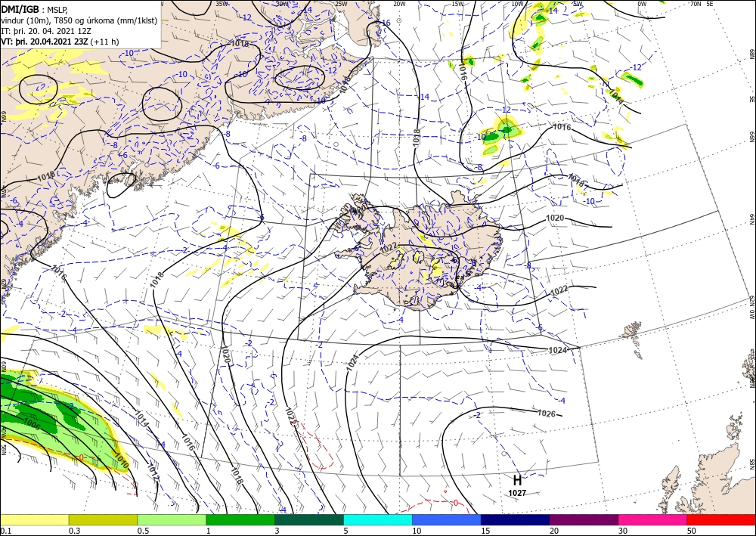Click the olive 0.3–0.5 legend swatch
The width and height of the screenshot is (756, 536).
click(x=103, y=519)
